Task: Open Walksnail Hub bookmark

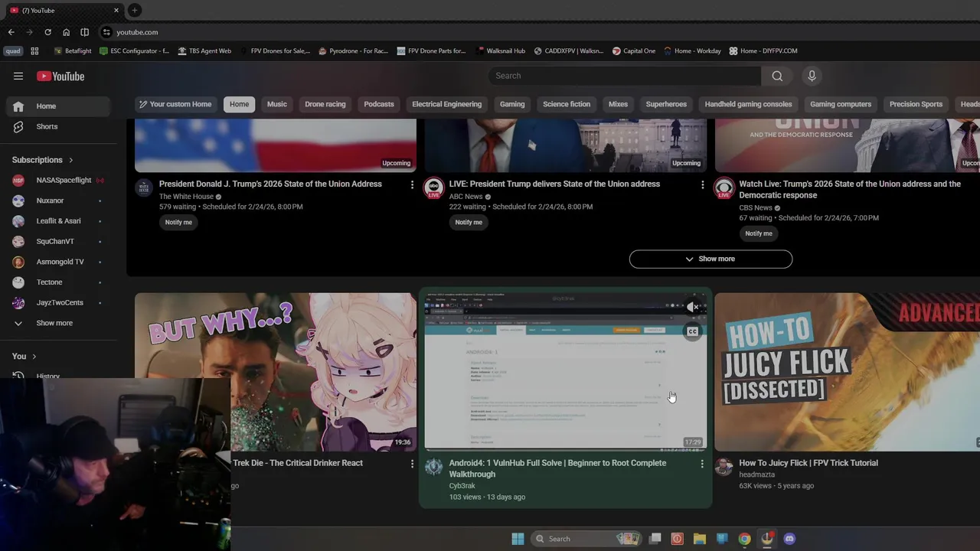Action: pyautogui.click(x=501, y=51)
